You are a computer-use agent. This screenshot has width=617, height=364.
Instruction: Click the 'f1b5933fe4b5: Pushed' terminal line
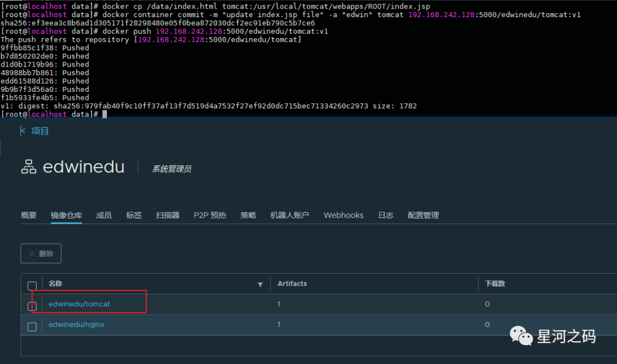click(x=45, y=98)
